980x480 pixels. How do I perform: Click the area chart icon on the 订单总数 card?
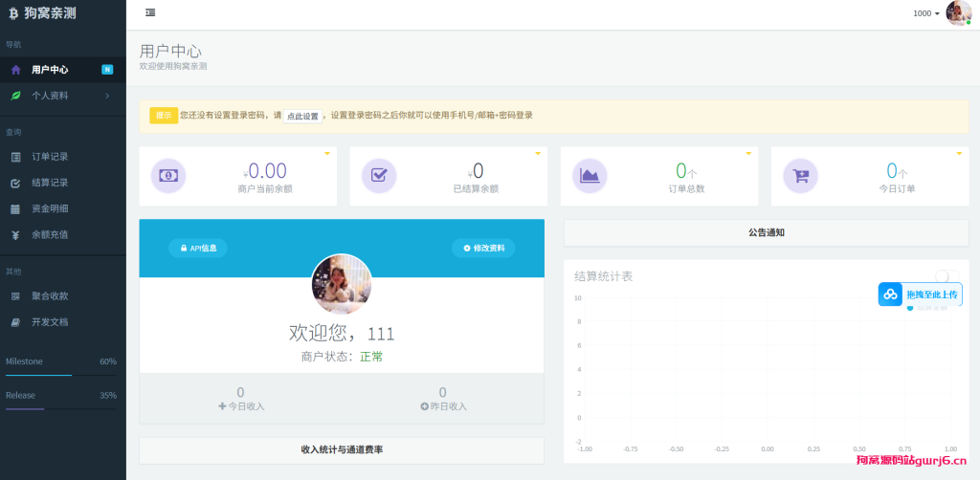click(x=590, y=176)
